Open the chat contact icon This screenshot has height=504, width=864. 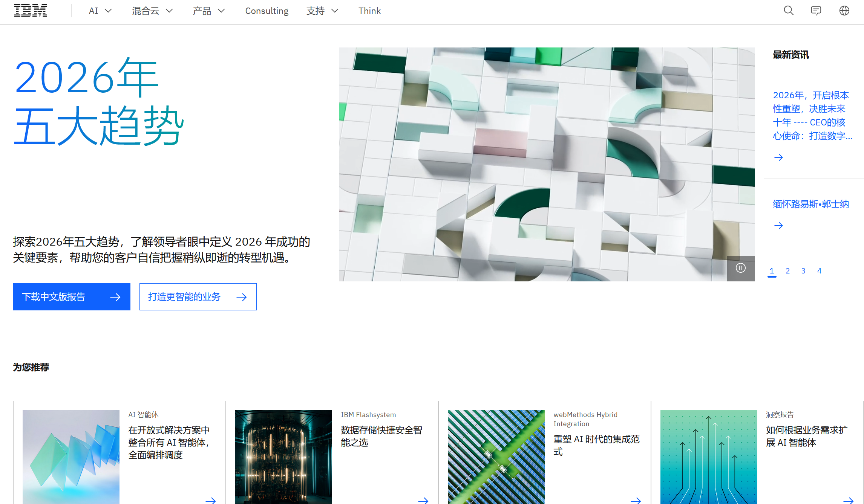point(816,11)
